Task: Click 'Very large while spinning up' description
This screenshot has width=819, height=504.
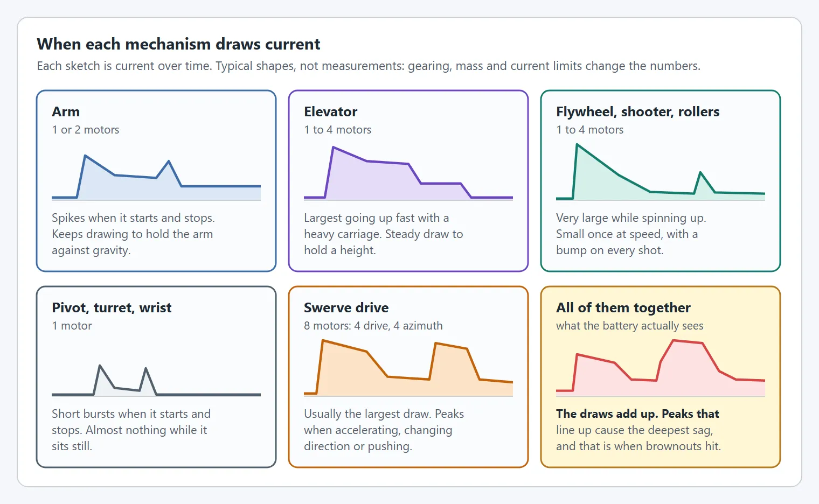Action: (x=631, y=218)
